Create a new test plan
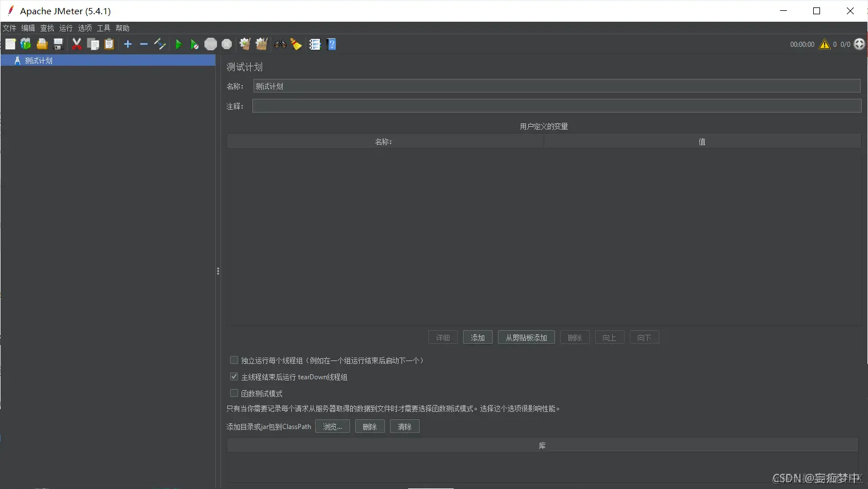868x489 pixels. 10,44
